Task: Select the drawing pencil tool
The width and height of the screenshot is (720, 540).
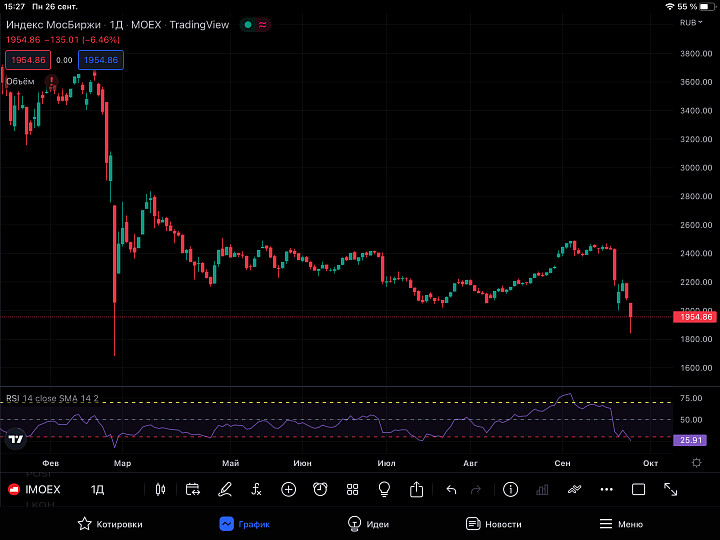Action: point(225,489)
